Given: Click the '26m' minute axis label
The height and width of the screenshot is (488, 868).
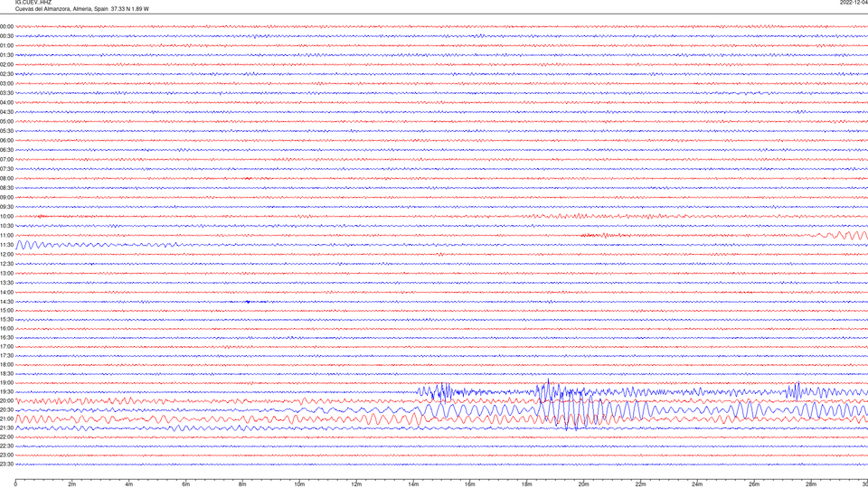Looking at the screenshot, I should coord(754,484).
